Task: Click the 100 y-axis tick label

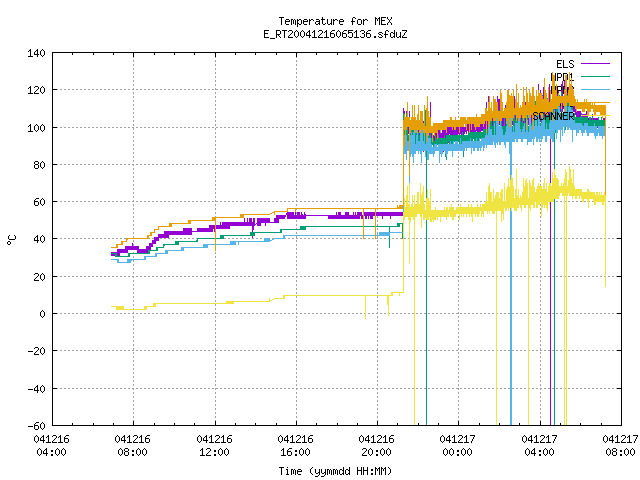Action: click(x=36, y=128)
